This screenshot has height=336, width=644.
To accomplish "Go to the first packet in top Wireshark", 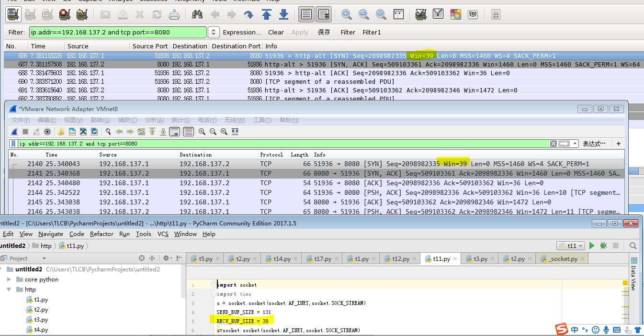I will tap(267, 14).
